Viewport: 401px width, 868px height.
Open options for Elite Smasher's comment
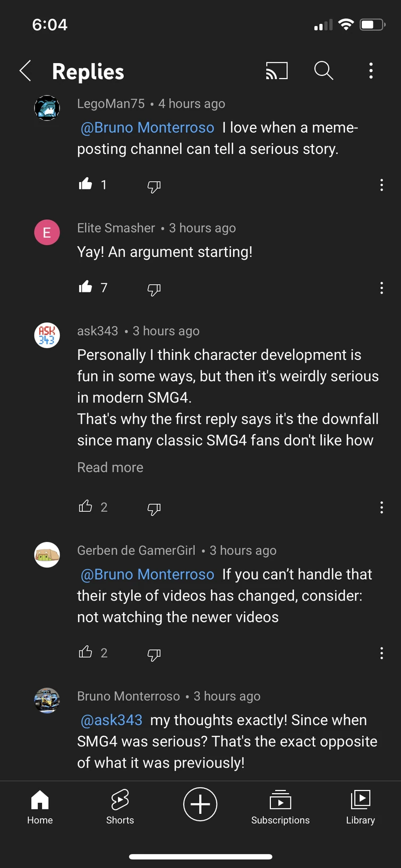tap(381, 288)
